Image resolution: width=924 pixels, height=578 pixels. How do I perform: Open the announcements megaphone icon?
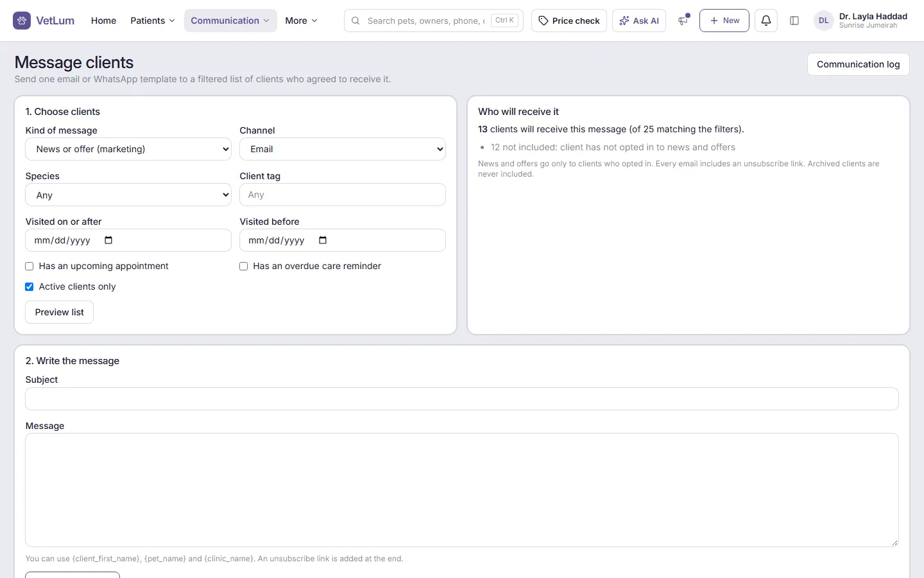(x=683, y=21)
